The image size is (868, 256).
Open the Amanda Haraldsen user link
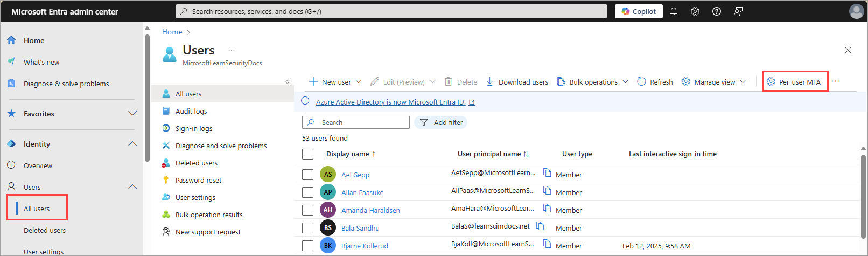click(370, 210)
